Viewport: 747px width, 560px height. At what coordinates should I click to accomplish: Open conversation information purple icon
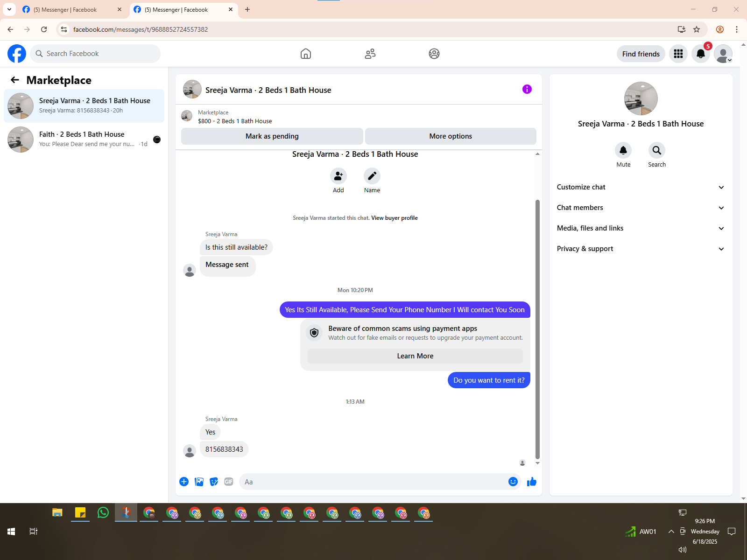click(527, 89)
